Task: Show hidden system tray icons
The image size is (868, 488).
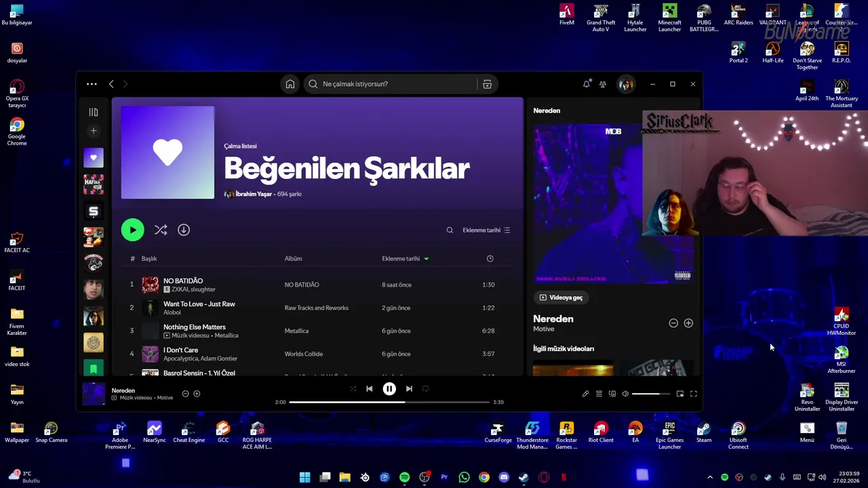Action: pos(710,477)
